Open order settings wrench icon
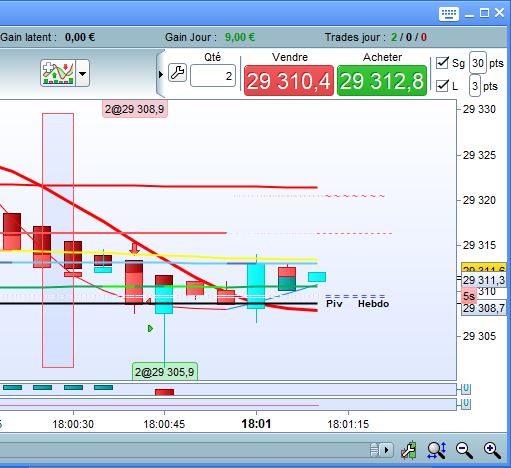The width and height of the screenshot is (511, 468). [177, 73]
